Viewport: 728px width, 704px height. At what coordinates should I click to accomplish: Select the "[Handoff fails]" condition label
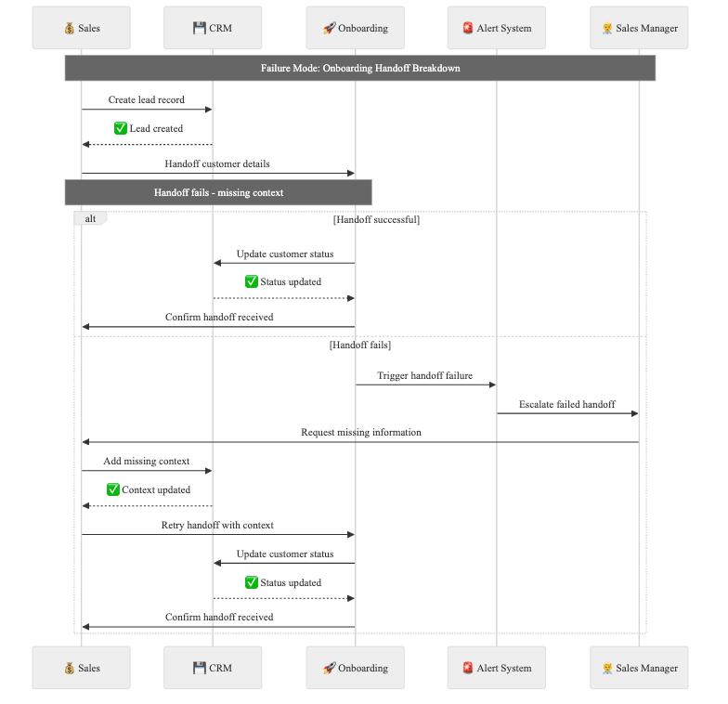360,345
